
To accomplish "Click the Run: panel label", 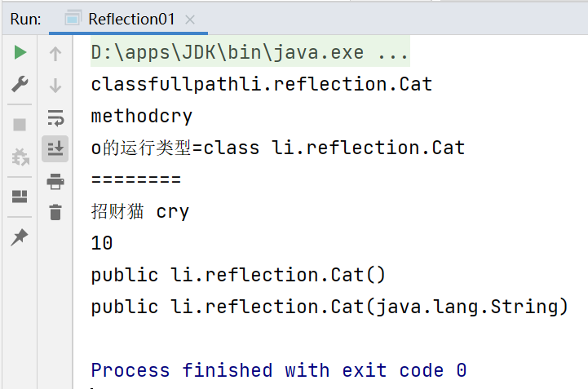I will coord(25,19).
